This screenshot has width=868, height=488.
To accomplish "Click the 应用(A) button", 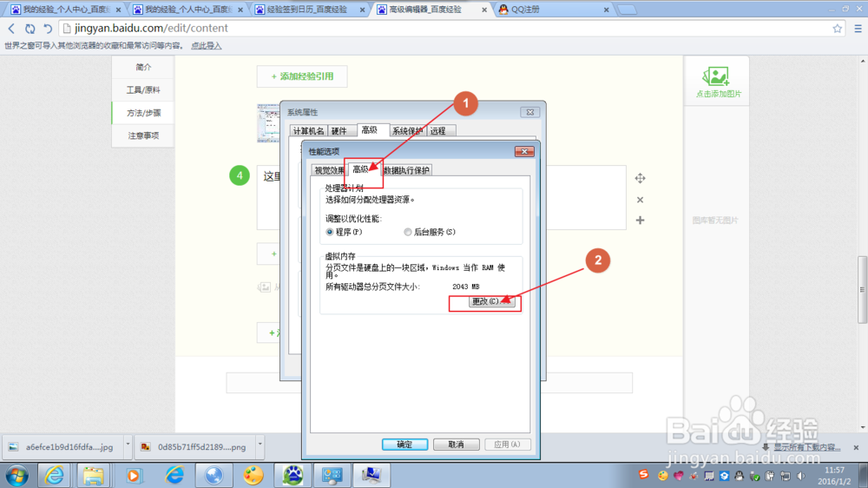I will point(507,445).
